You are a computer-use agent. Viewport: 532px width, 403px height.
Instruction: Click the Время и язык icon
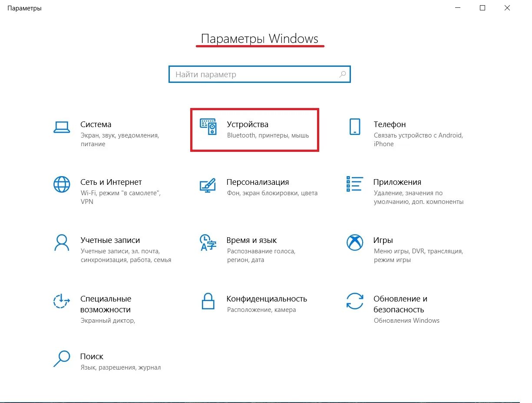[208, 242]
